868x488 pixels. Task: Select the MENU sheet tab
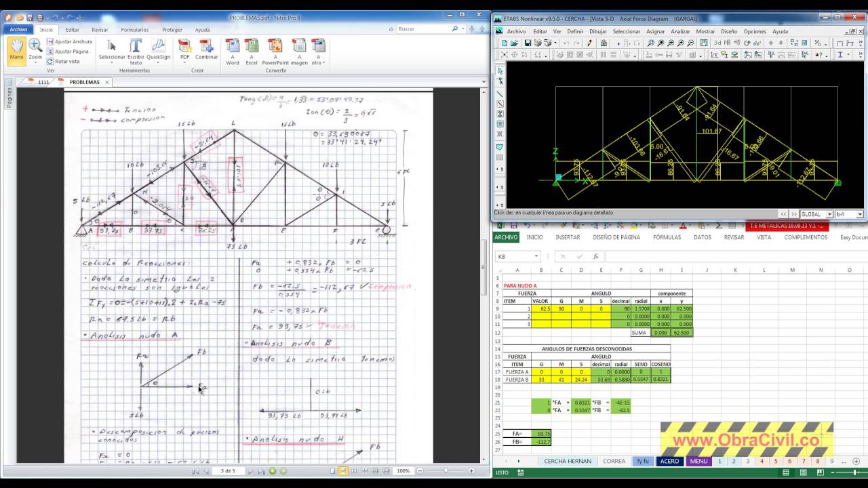pyautogui.click(x=698, y=461)
